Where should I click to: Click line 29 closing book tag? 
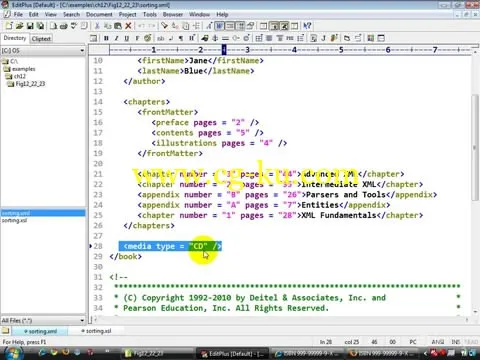pyautogui.click(x=126, y=256)
